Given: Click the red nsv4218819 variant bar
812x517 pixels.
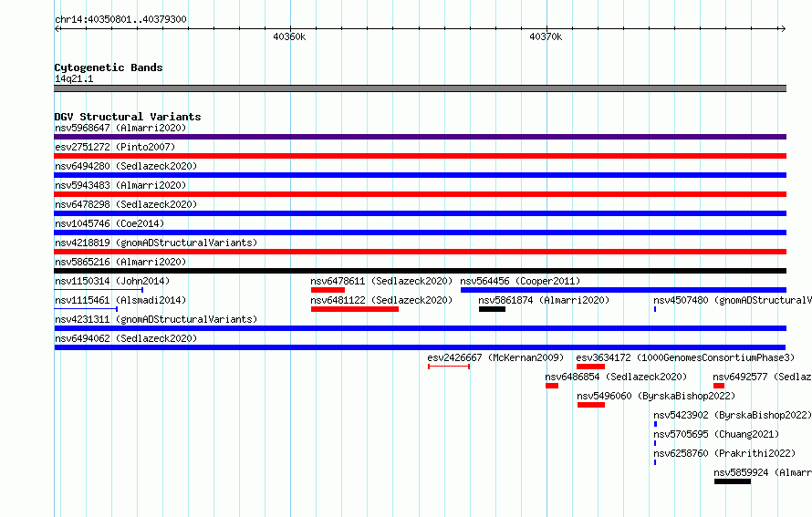Looking at the screenshot, I should [420, 252].
